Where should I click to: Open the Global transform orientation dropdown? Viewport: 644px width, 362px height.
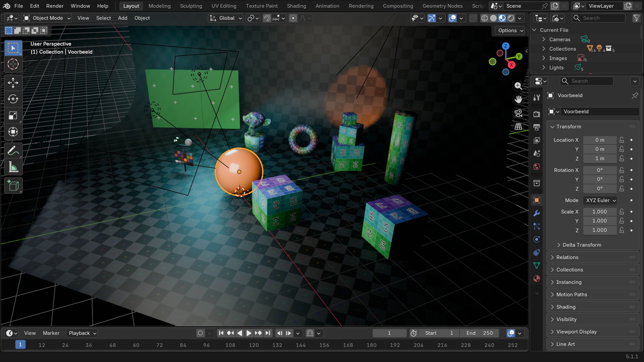[225, 18]
